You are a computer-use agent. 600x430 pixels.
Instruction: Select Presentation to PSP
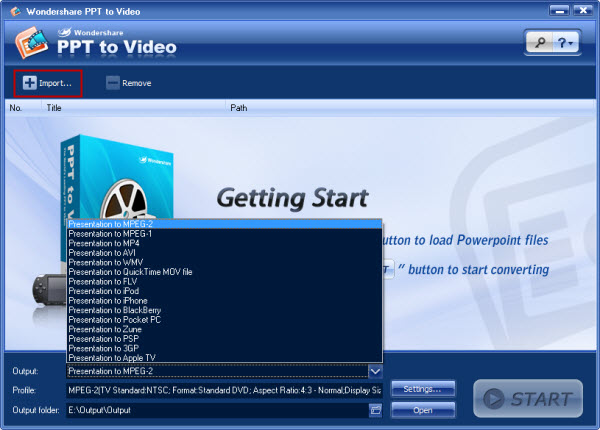coord(225,339)
